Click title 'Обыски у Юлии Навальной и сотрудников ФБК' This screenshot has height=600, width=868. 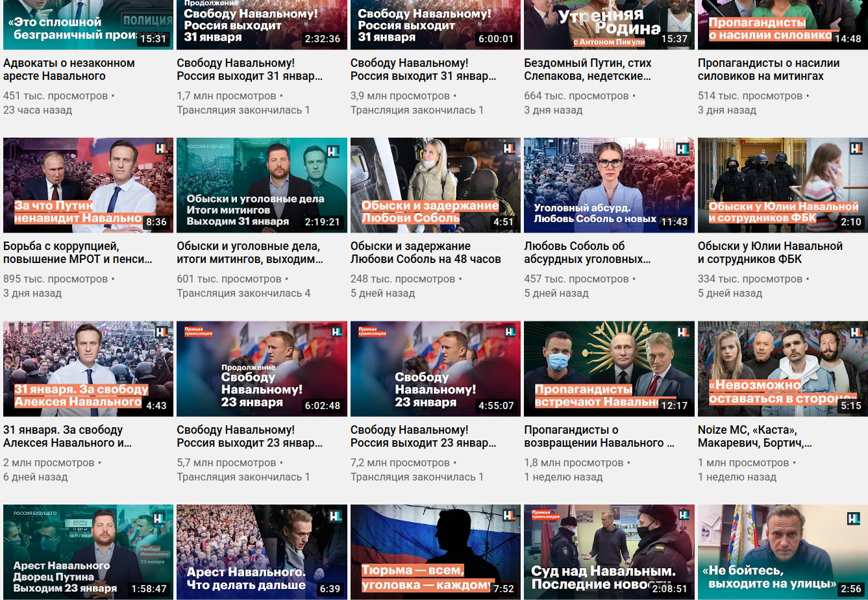click(x=770, y=253)
